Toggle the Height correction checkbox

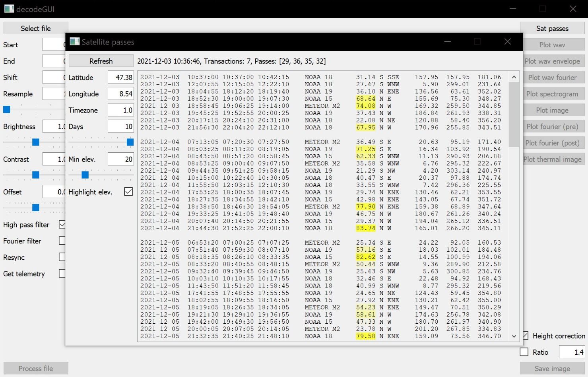526,336
